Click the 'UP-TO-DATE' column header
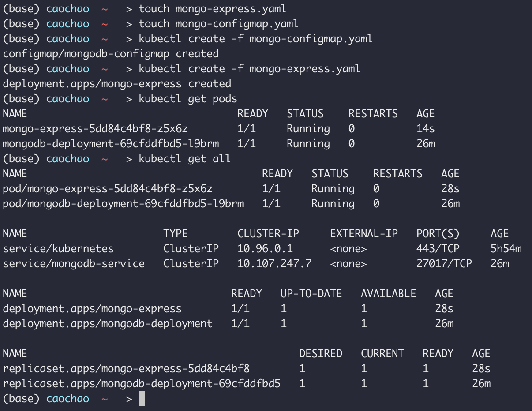This screenshot has width=532, height=411. pos(311,294)
